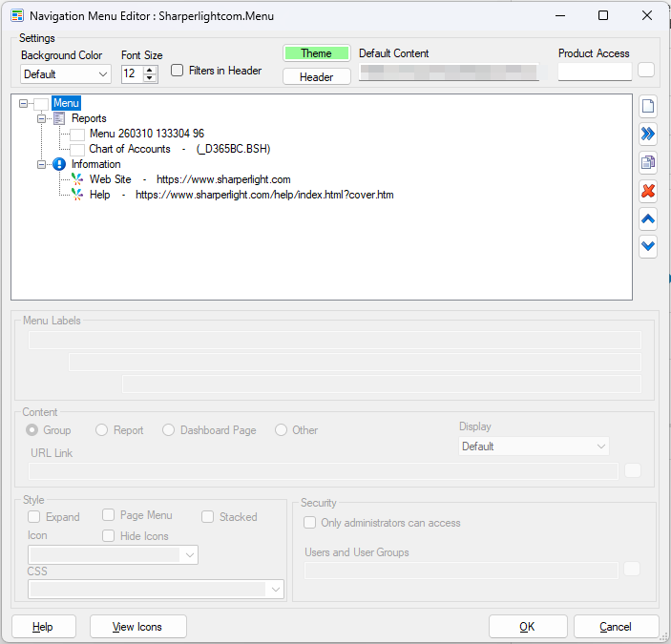The width and height of the screenshot is (671, 644).
Task: Check Only administrators can access
Action: click(309, 523)
